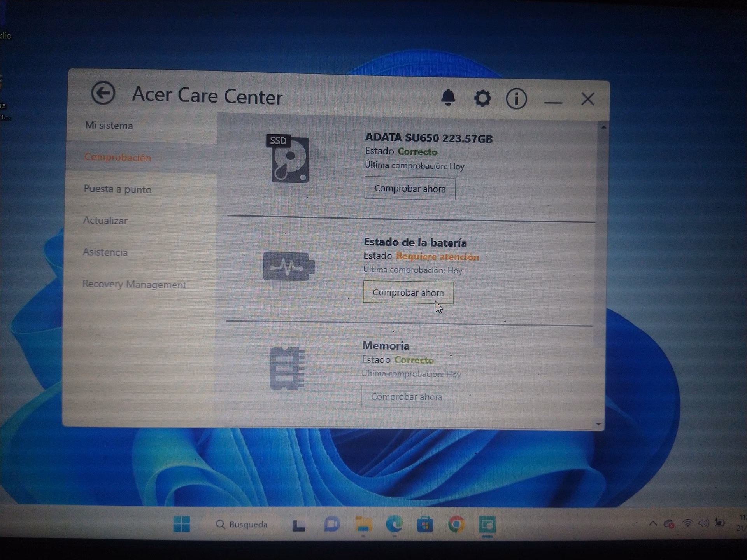Run Memoria Comprobar ahora check
This screenshot has height=560, width=747.
(407, 397)
